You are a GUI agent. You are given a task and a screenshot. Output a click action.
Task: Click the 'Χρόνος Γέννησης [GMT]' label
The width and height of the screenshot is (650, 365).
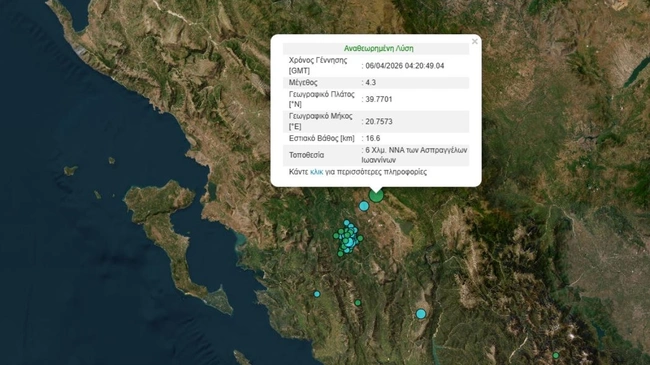pyautogui.click(x=318, y=66)
